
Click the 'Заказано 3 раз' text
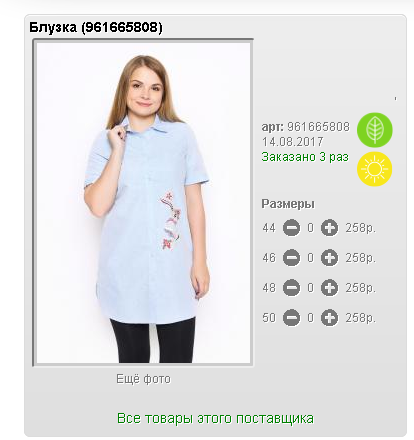click(x=305, y=157)
